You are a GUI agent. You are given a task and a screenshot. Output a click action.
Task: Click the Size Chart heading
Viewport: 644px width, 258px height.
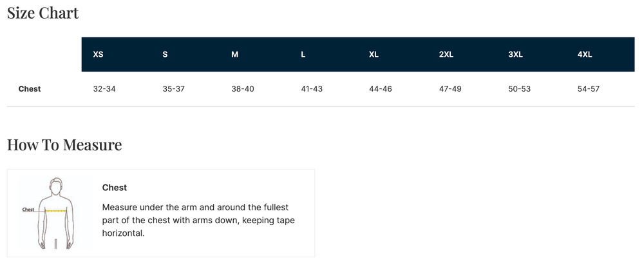(x=43, y=13)
